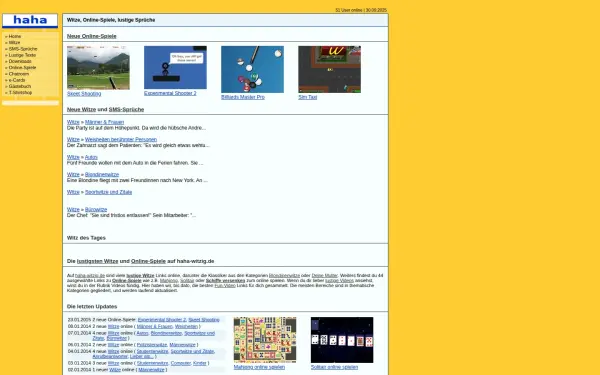
Task: Open the SMS-Sprüche heading link
Action: point(126,109)
